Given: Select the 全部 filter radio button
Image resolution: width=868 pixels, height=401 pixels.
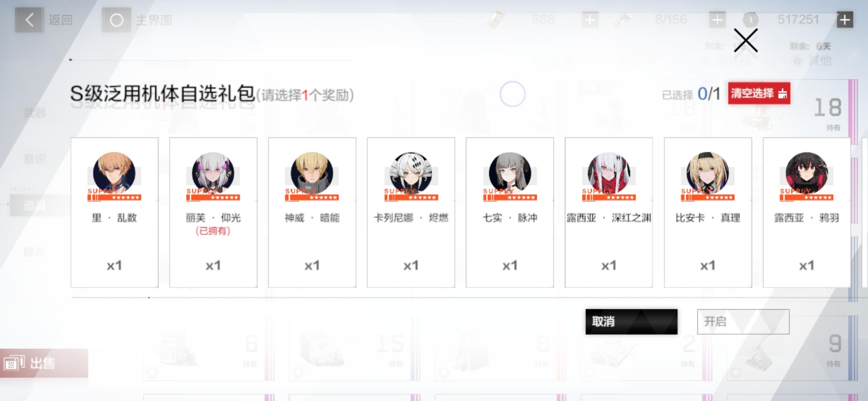Looking at the screenshot, I should coord(539,61).
